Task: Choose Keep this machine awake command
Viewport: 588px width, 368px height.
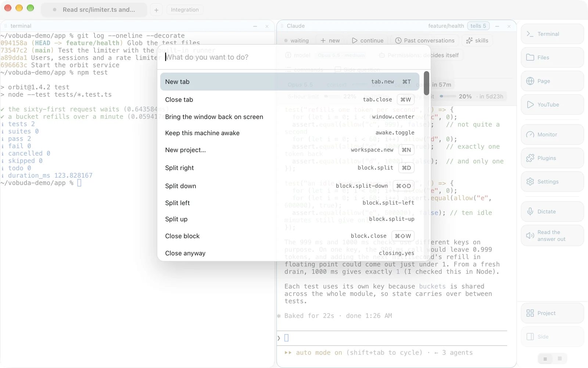Action: pyautogui.click(x=290, y=133)
